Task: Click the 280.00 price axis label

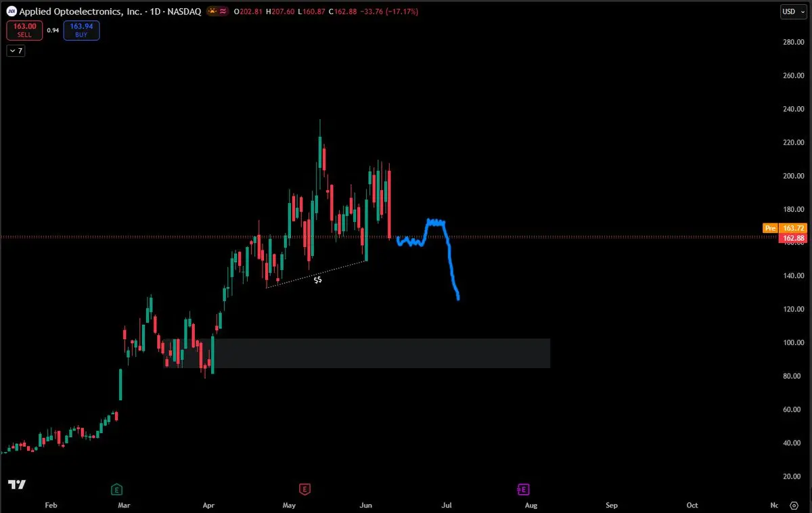Action: tap(793, 42)
